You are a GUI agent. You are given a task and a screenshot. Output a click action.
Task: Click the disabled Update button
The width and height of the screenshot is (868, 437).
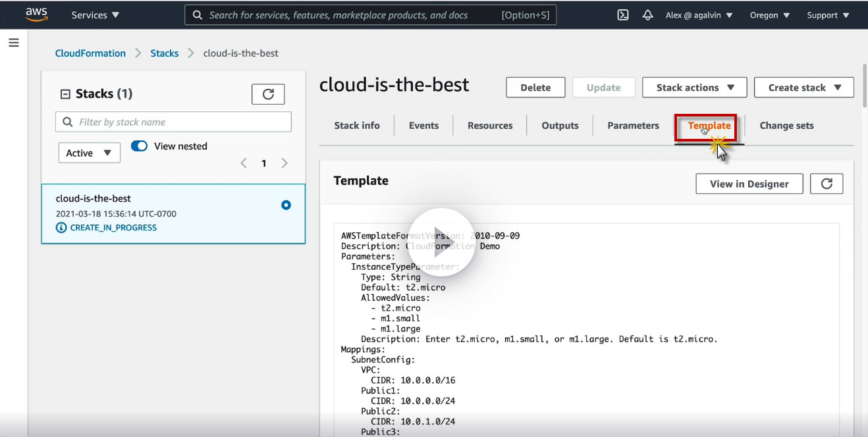(x=603, y=88)
